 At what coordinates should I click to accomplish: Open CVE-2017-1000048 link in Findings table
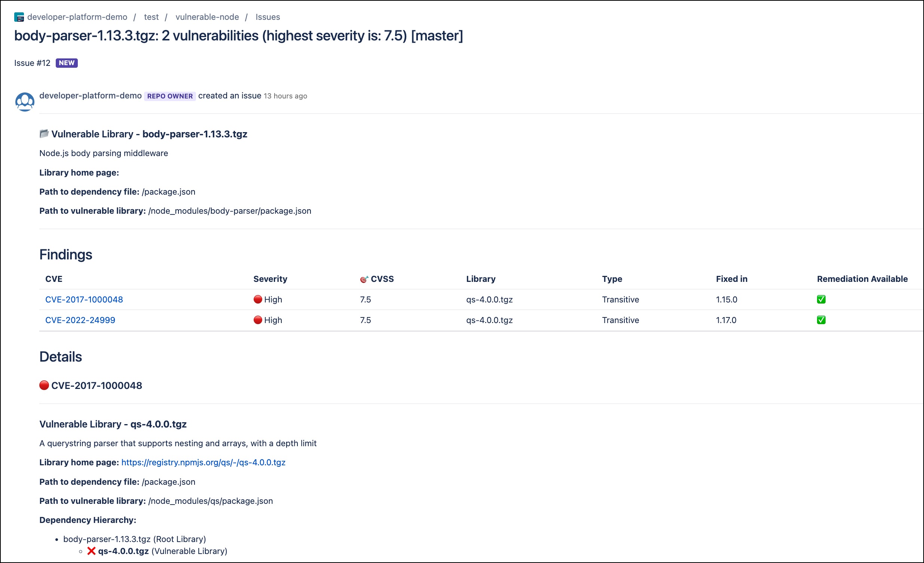click(x=84, y=299)
